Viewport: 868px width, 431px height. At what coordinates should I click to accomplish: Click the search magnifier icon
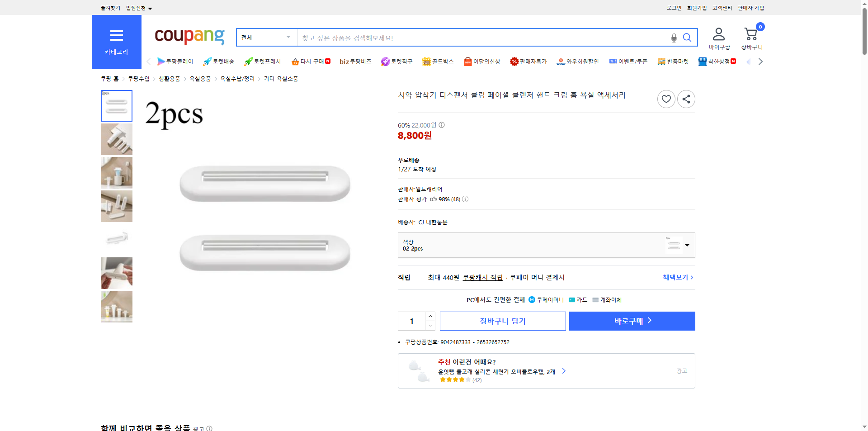(x=687, y=38)
